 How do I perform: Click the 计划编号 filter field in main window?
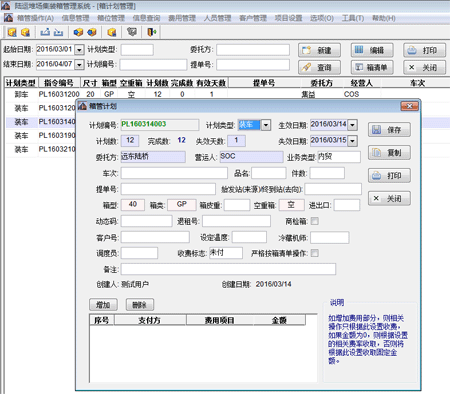point(153,64)
